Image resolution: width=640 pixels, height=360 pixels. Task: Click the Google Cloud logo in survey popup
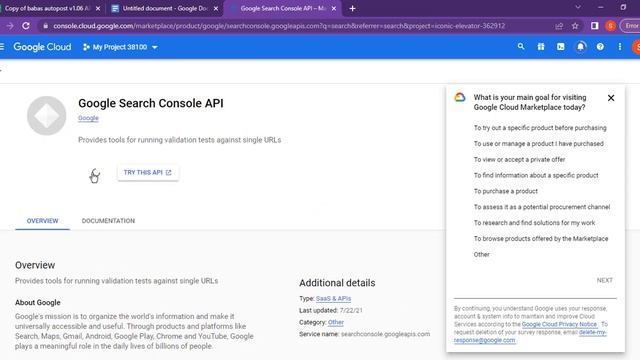(460, 97)
